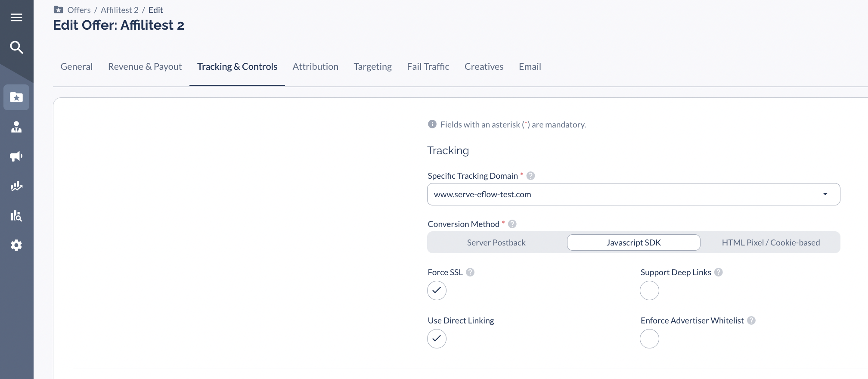Open the search magnifier in sidebar
Image resolution: width=868 pixels, height=379 pixels.
point(16,47)
